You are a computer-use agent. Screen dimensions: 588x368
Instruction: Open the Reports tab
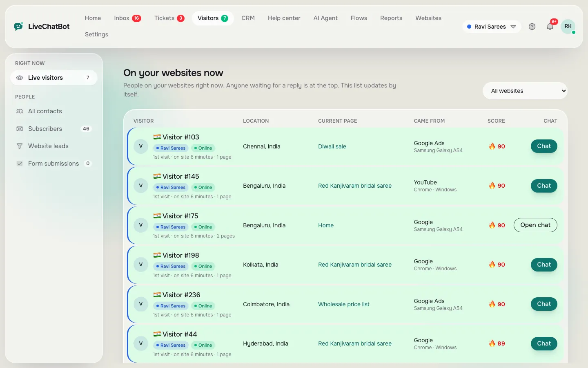click(391, 18)
